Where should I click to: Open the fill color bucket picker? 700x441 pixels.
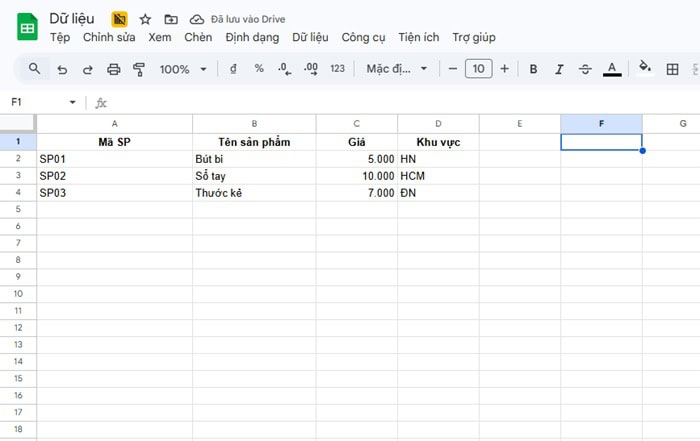pyautogui.click(x=645, y=69)
